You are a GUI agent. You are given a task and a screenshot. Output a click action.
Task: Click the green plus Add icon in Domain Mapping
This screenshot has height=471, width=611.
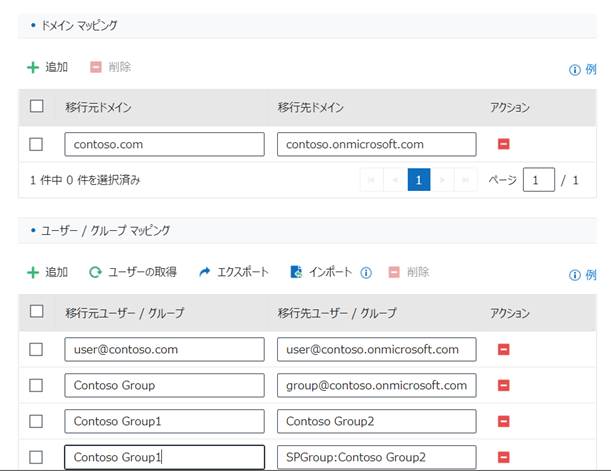click(33, 67)
